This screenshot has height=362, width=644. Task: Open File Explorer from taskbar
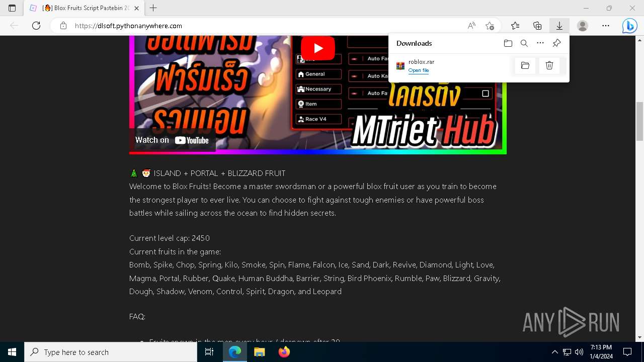(259, 352)
